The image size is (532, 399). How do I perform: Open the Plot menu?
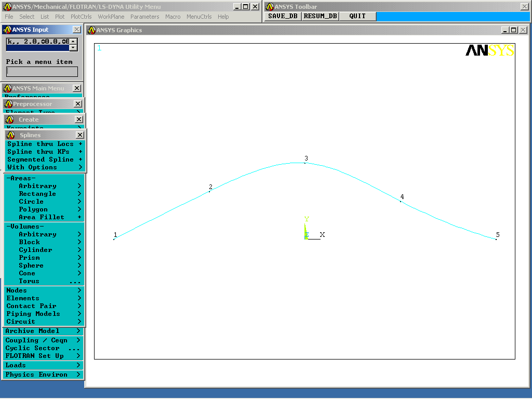(60, 17)
